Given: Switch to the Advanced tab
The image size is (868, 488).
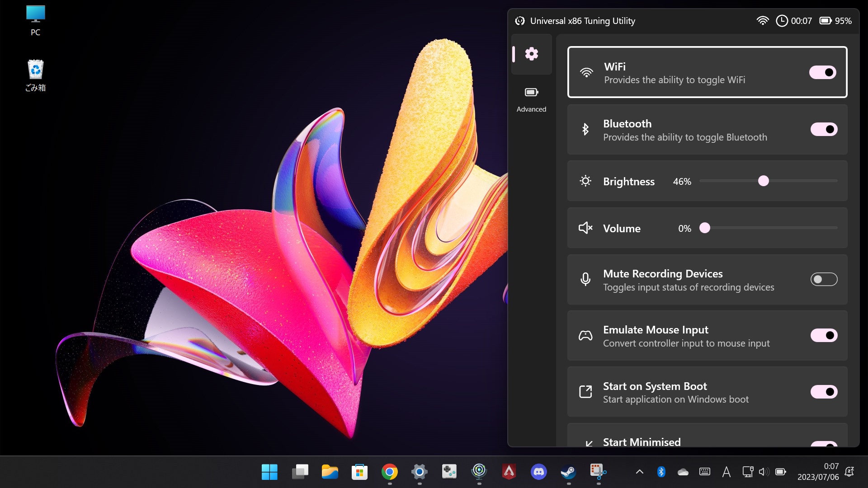Looking at the screenshot, I should 531,99.
